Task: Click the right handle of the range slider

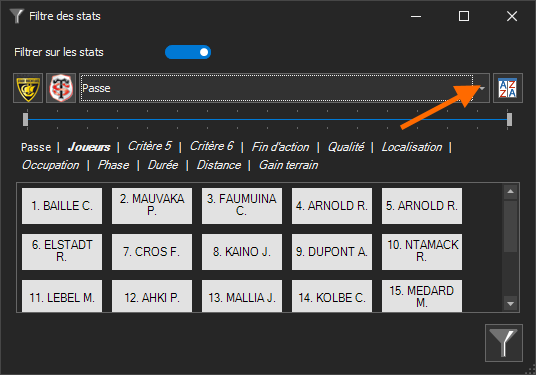Action: (509, 120)
